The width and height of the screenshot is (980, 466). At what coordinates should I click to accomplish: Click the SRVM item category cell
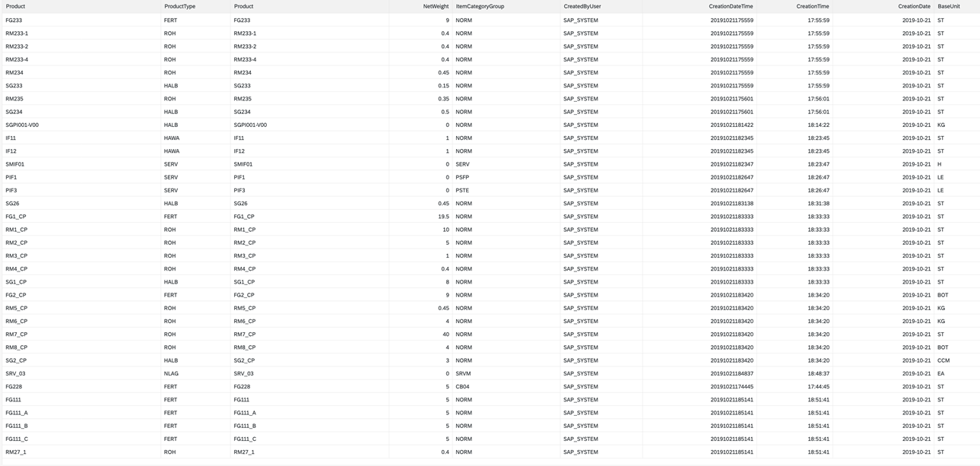463,373
